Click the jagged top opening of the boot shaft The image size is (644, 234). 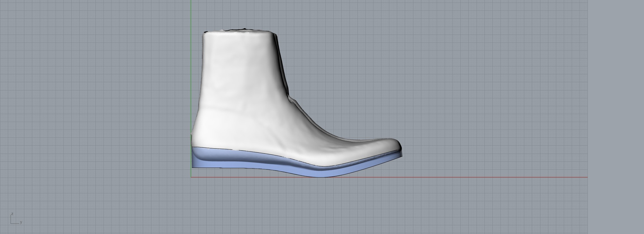click(240, 30)
